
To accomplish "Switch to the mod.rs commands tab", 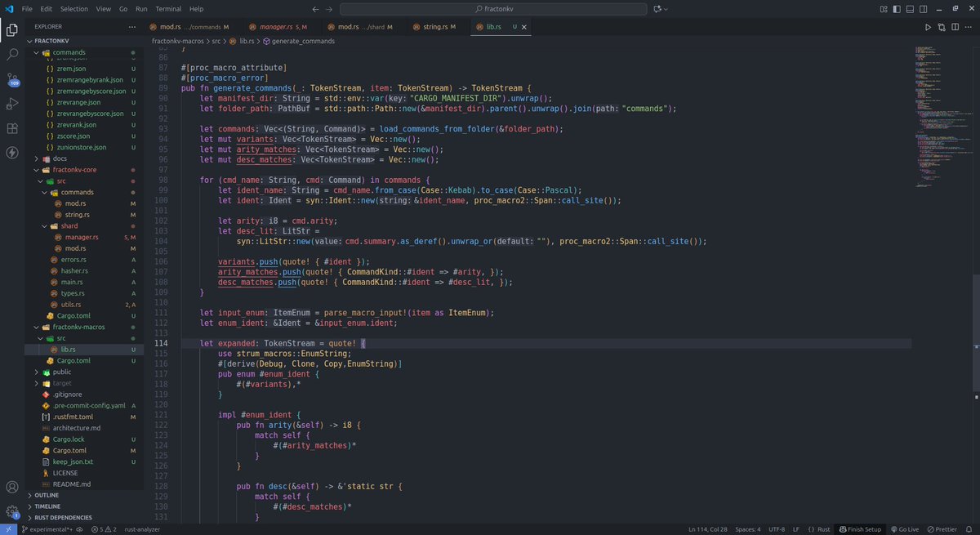I will [189, 27].
